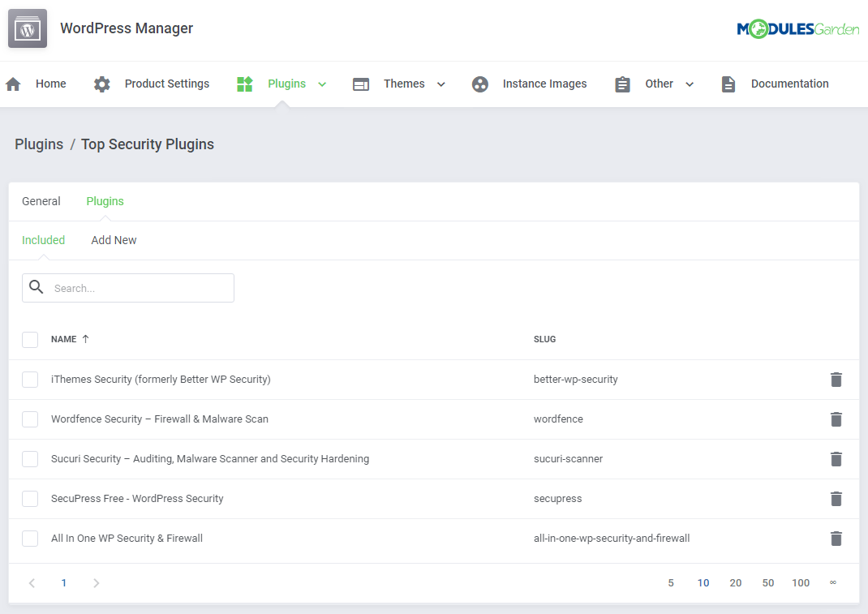Click Wordfence Security plugin name

click(x=160, y=419)
